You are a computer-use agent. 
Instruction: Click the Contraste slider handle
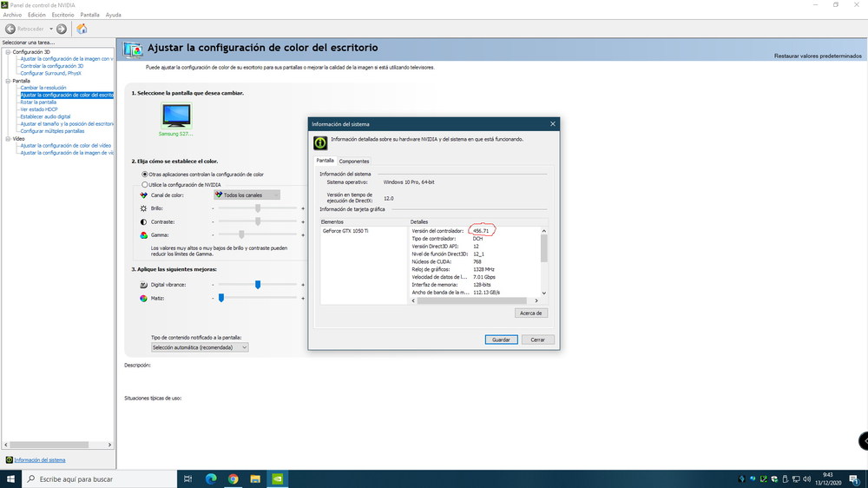(x=258, y=221)
